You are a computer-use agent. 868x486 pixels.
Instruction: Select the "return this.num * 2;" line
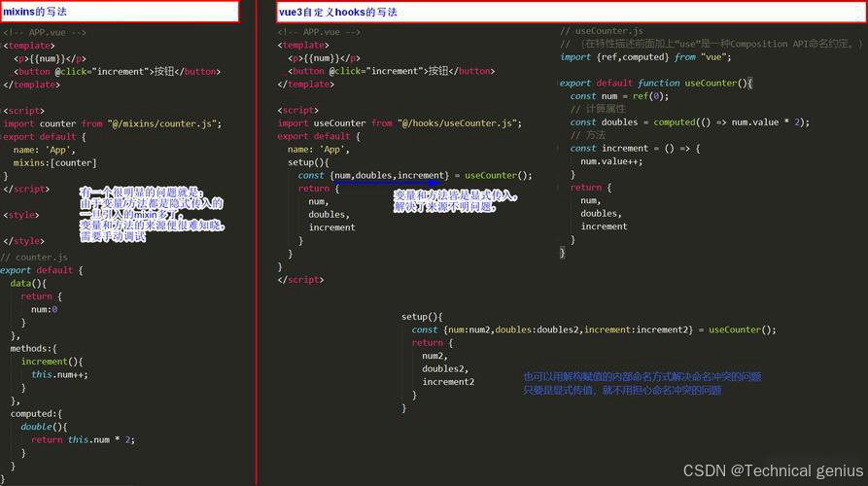(83, 439)
